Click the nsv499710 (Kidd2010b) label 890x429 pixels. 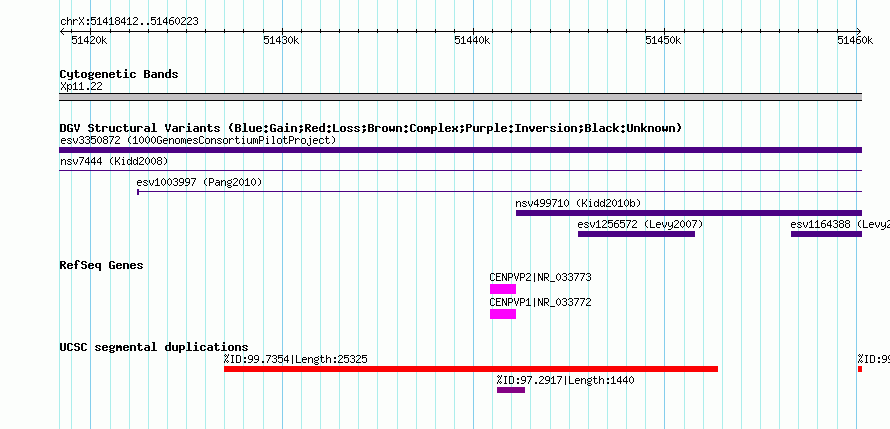578,203
